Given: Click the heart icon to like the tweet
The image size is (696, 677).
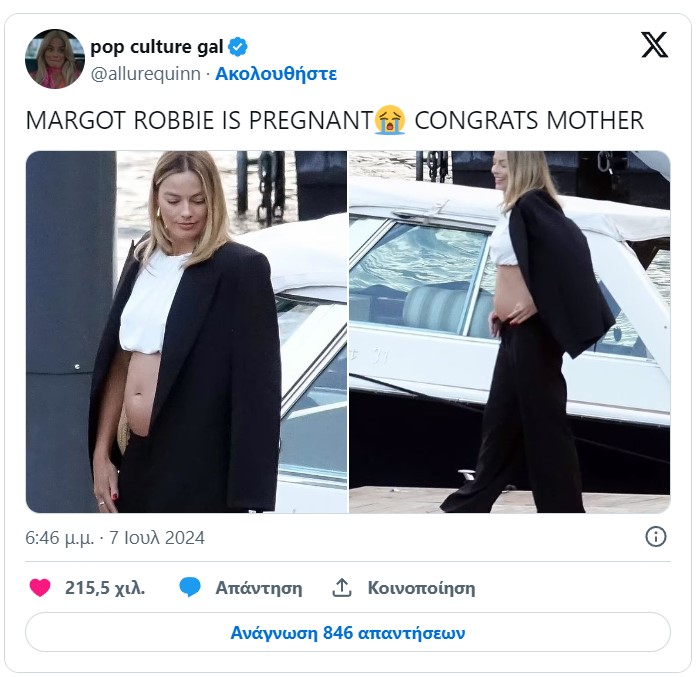Looking at the screenshot, I should click(x=40, y=588).
